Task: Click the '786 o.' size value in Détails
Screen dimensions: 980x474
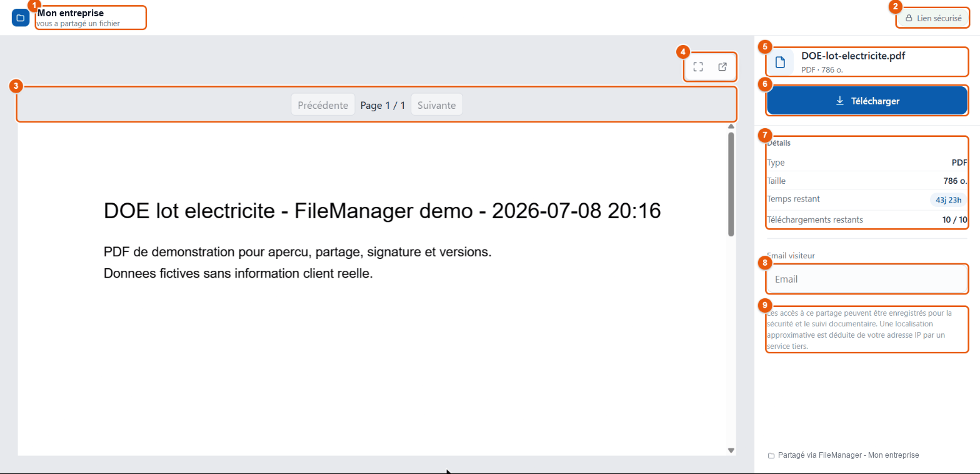Action: click(x=955, y=181)
